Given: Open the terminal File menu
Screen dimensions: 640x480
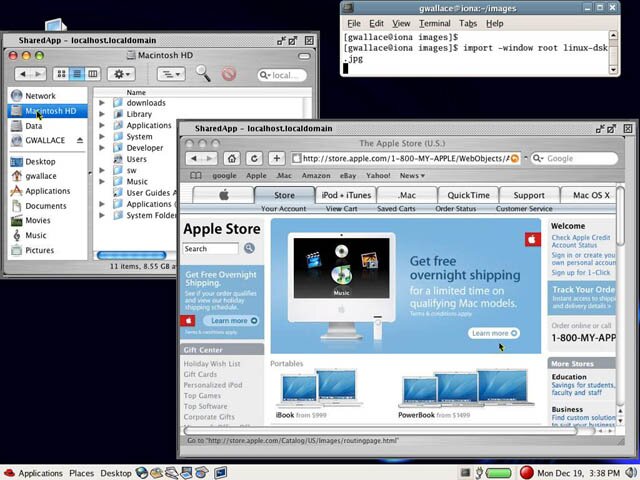Looking at the screenshot, I should click(x=353, y=24).
